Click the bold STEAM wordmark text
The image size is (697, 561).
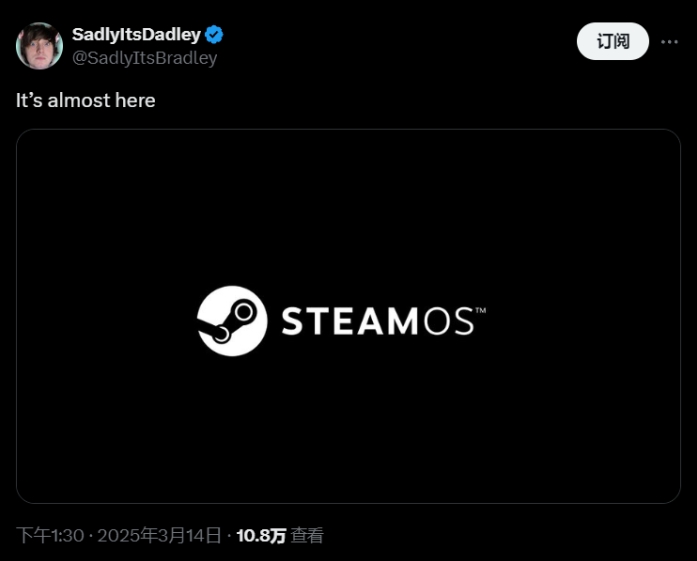tap(350, 321)
